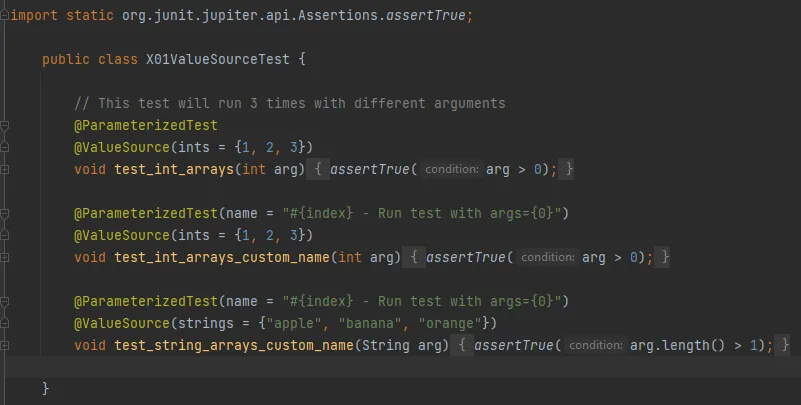Click method name test_int_arrays_custom_name
The image size is (801, 405).
point(222,257)
